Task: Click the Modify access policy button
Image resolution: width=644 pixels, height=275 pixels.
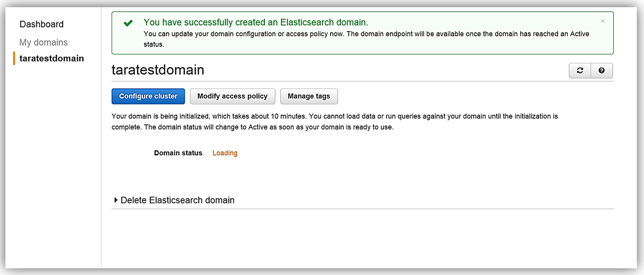Action: (232, 96)
